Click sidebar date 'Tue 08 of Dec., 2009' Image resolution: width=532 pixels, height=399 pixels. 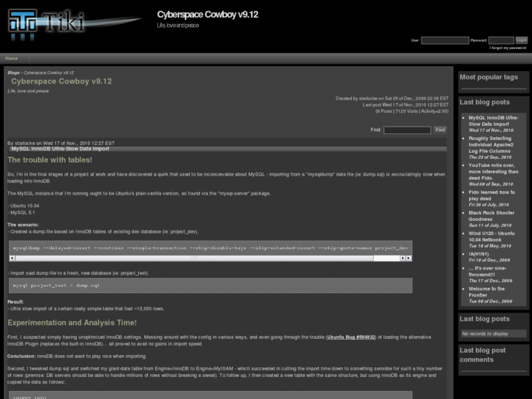[x=490, y=301]
